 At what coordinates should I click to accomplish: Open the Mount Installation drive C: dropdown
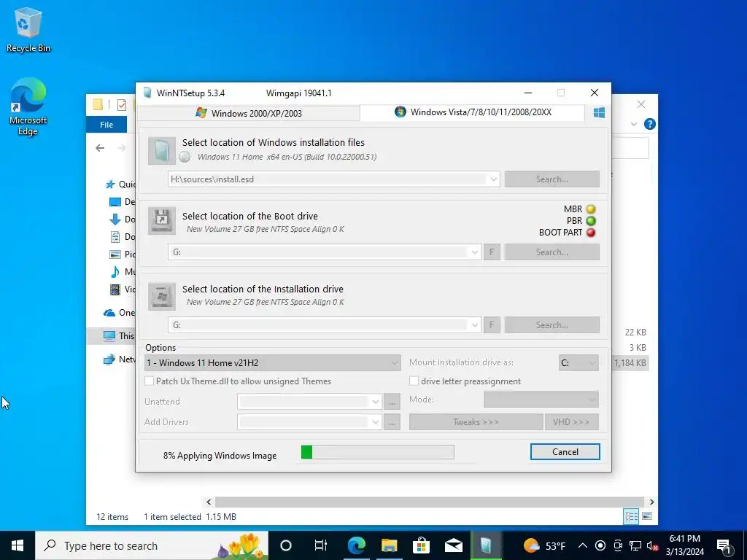[x=578, y=363]
